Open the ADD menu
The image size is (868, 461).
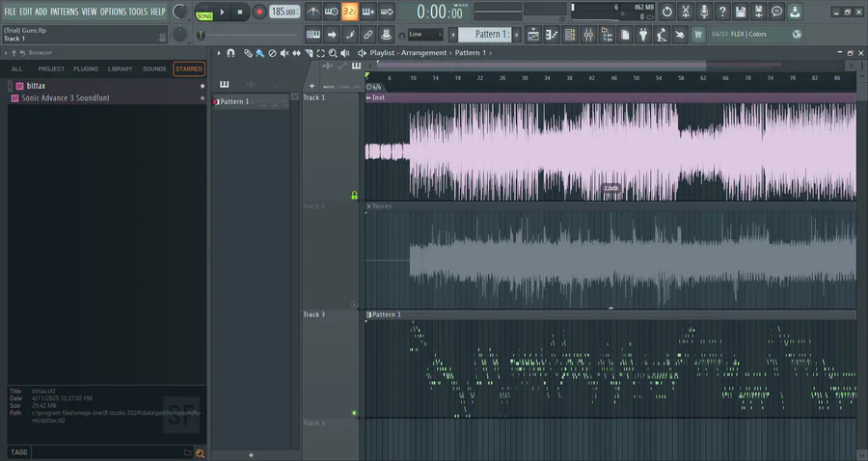tap(41, 11)
